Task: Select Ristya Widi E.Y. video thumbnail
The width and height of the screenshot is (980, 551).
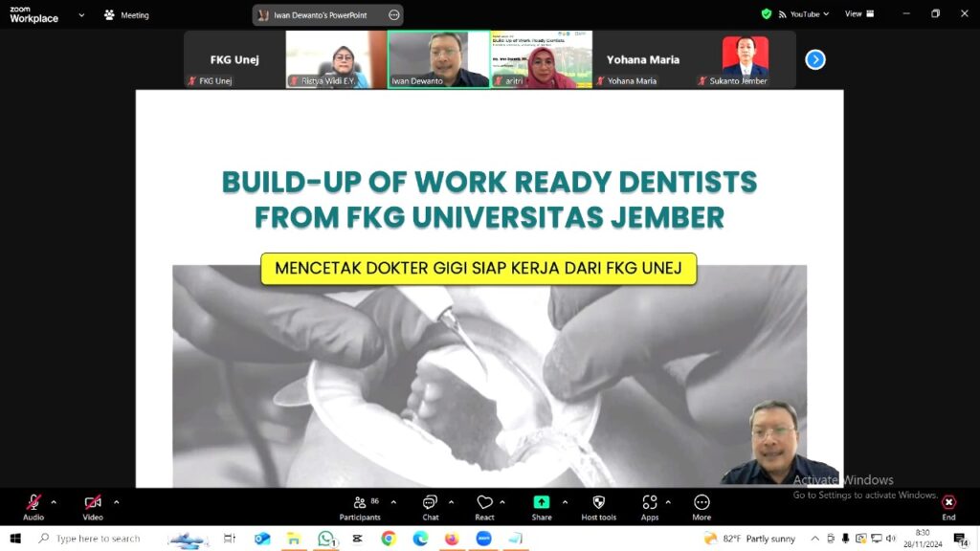Action: click(x=336, y=60)
